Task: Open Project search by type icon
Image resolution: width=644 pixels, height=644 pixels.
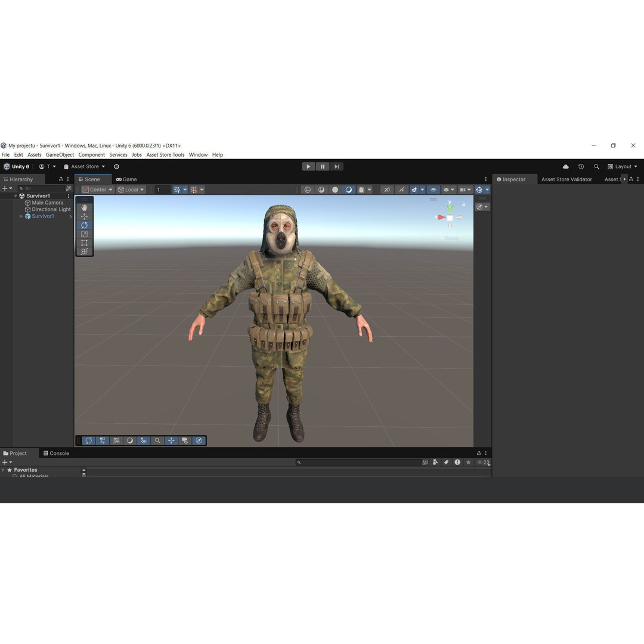Action: pos(435,463)
